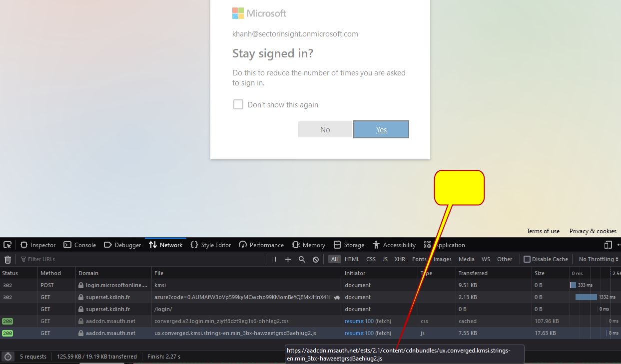This screenshot has width=621, height=364.
Task: Select the Network tab
Action: point(166,245)
